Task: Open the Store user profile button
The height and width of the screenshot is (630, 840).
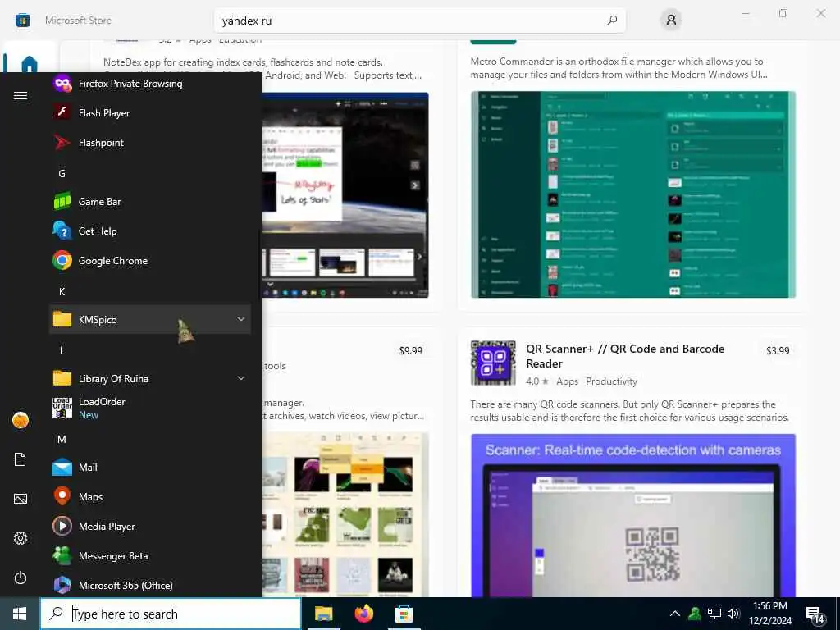Action: click(x=671, y=21)
